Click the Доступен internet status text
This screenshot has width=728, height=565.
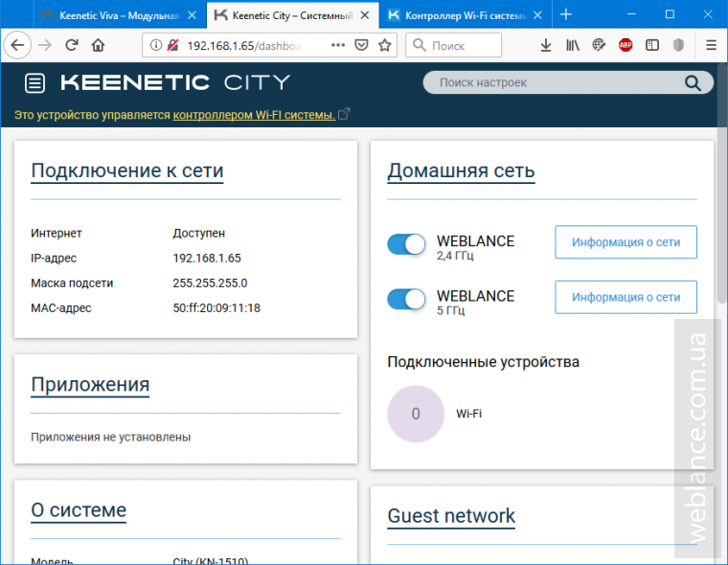198,233
